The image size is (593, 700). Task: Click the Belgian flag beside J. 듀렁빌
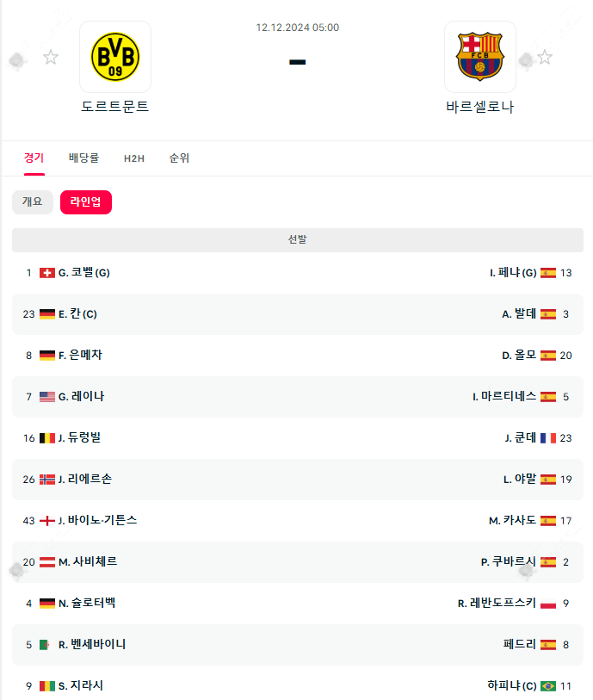(47, 438)
